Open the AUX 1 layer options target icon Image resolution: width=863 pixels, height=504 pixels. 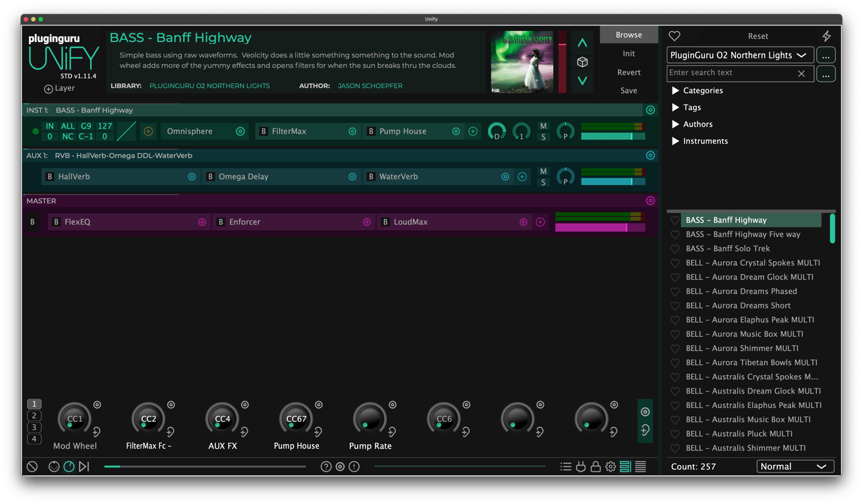tap(650, 155)
